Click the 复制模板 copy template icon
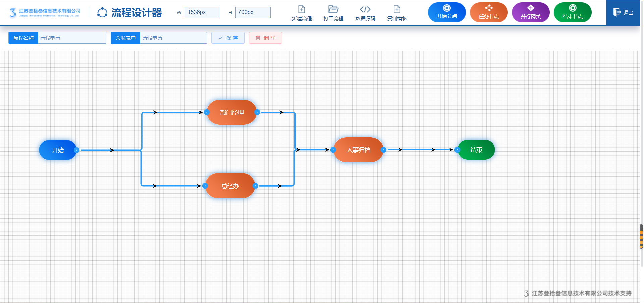Viewport: 644px width, 303px height. coord(397,9)
